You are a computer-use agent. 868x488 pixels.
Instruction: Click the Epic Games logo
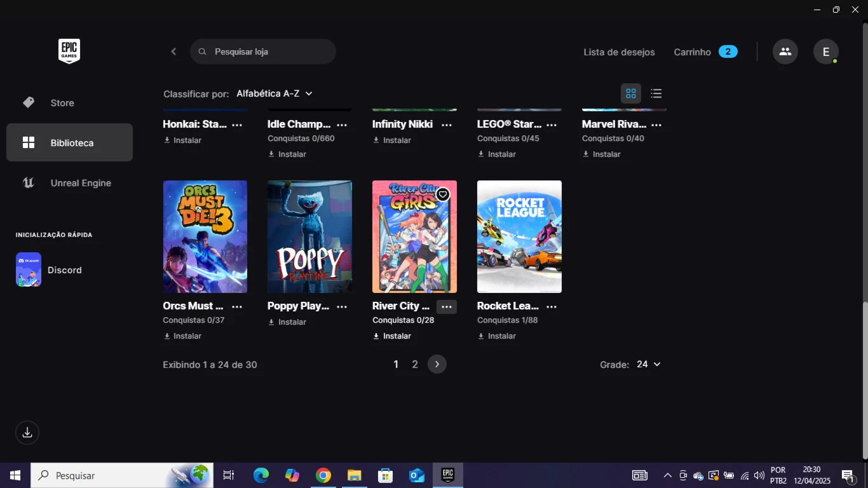pyautogui.click(x=69, y=51)
